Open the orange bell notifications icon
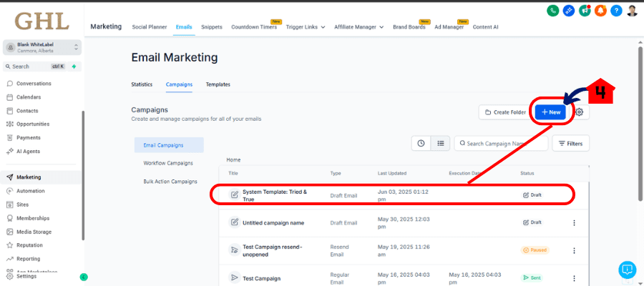 [x=600, y=11]
